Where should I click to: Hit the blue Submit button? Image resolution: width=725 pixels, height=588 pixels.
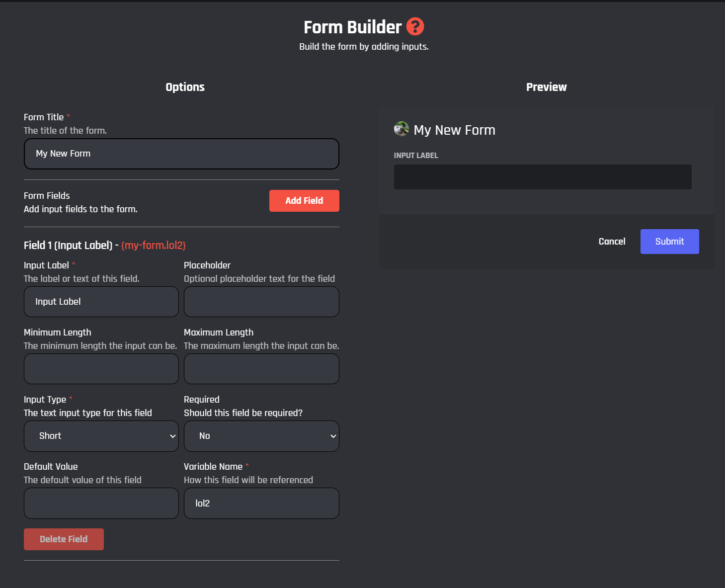point(669,242)
